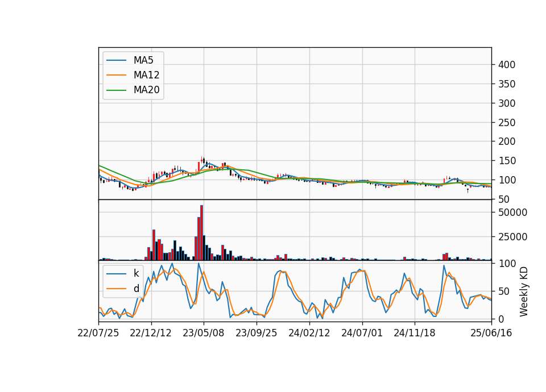The height and width of the screenshot is (392, 546).
Task: Click the 22/12/12 date label
Action: coord(151,333)
